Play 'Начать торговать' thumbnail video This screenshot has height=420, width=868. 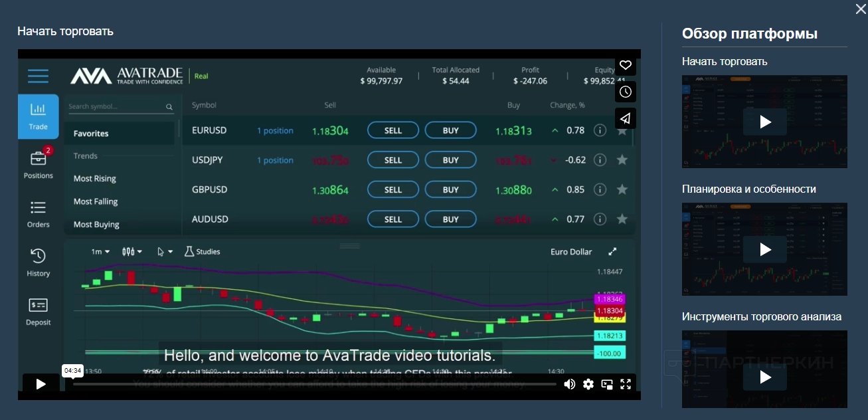(764, 122)
